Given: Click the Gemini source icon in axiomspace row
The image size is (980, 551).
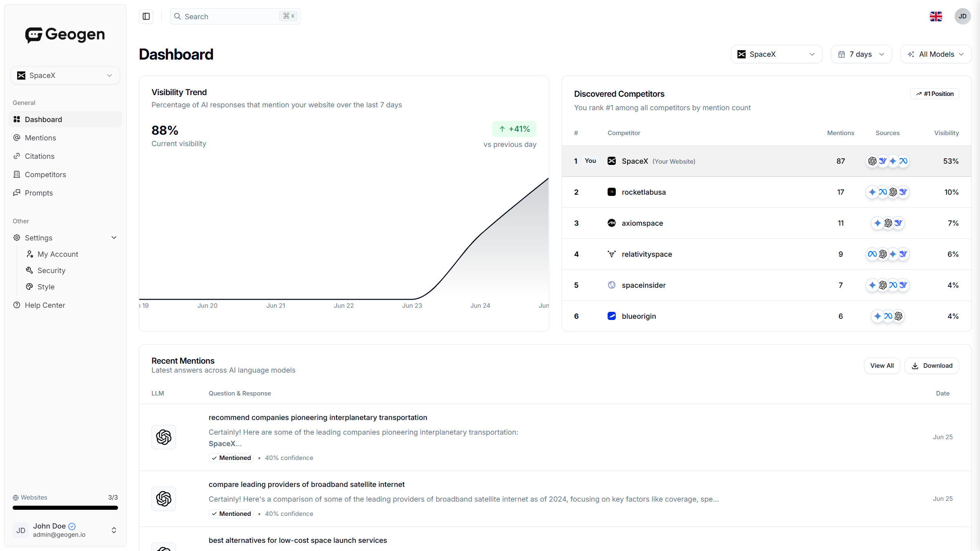Looking at the screenshot, I should 878,223.
